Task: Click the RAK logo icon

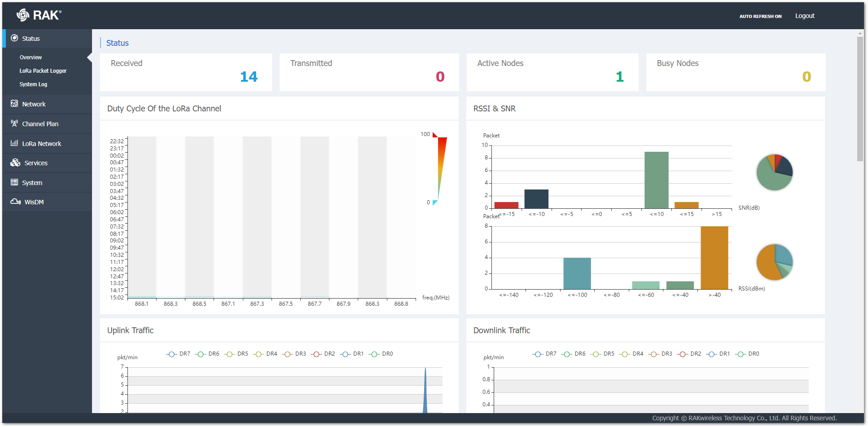Action: 22,15
